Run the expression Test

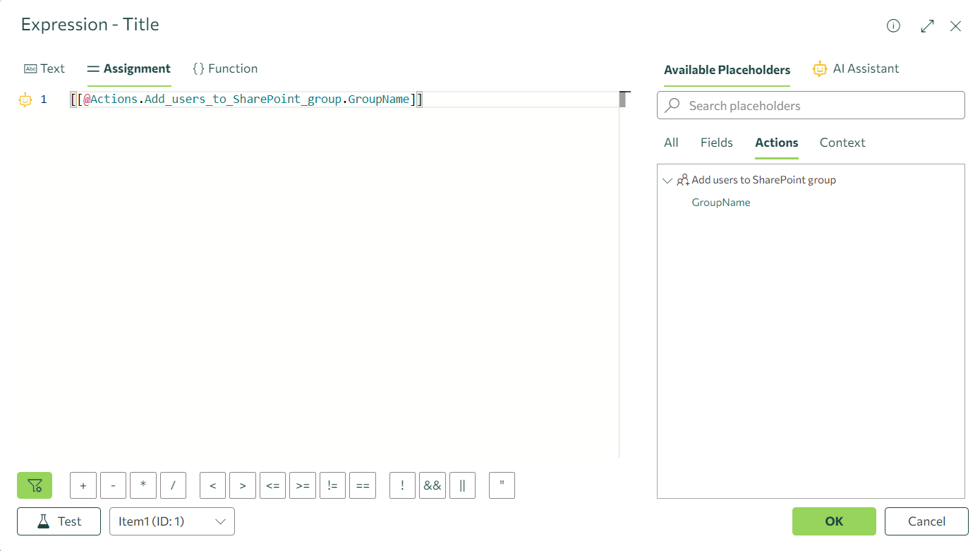pyautogui.click(x=59, y=521)
